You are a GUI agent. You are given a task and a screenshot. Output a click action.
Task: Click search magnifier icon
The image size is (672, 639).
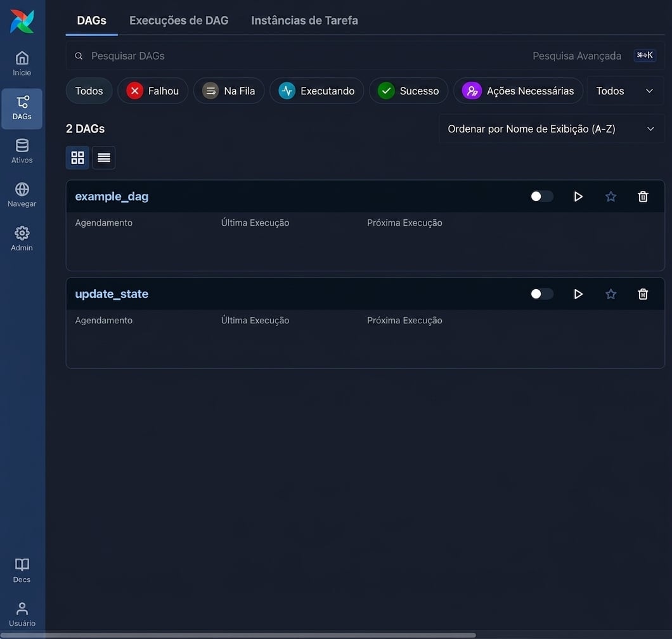click(x=79, y=56)
